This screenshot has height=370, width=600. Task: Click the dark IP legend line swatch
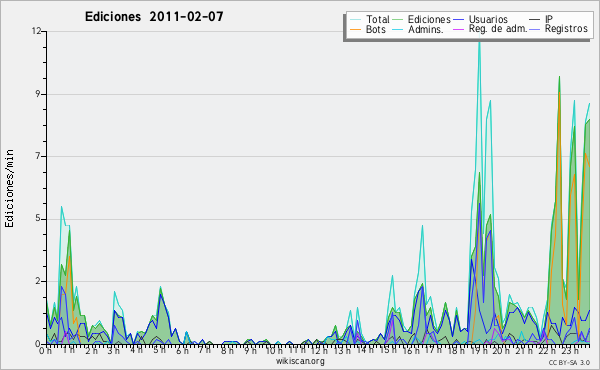535,20
